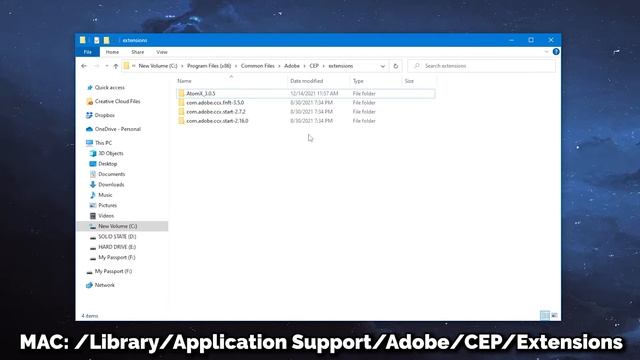Open Downloads in navigation pane
This screenshot has width=640, height=360.
coord(111,184)
